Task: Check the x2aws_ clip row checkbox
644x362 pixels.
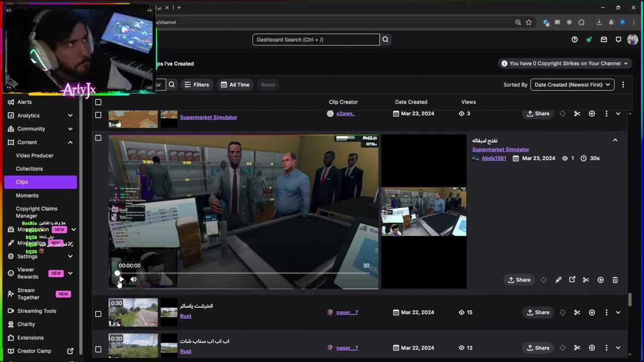Action: 98,115
